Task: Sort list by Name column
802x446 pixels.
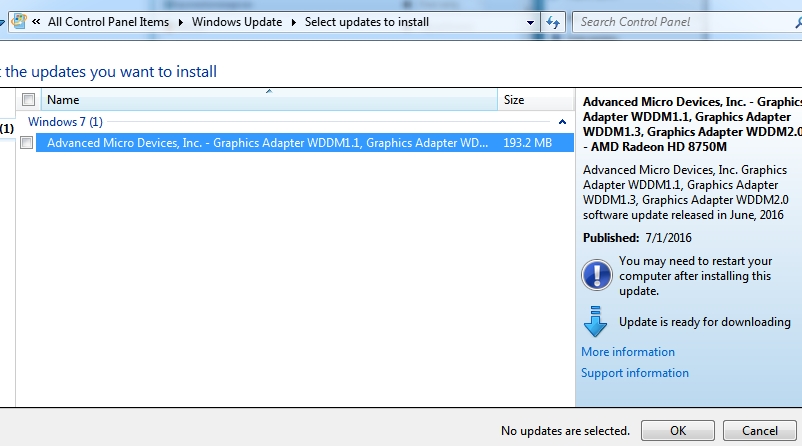Action: pyautogui.click(x=269, y=100)
